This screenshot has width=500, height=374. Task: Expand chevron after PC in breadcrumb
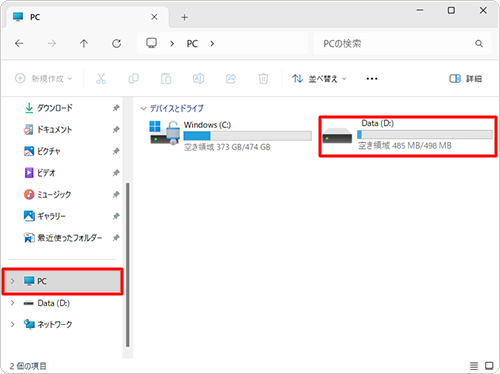coord(212,44)
